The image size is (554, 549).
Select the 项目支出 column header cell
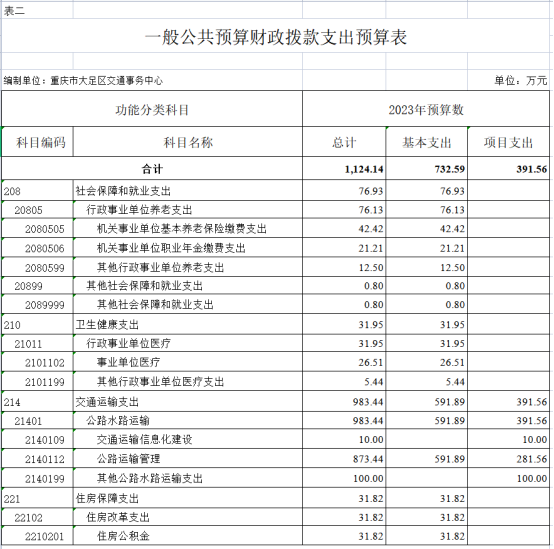click(508, 142)
